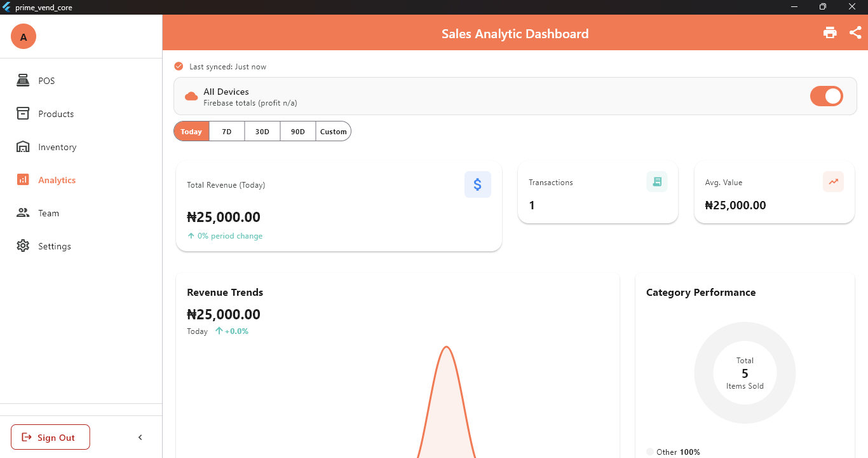The width and height of the screenshot is (868, 458).
Task: Select the Today range tab
Action: [191, 132]
